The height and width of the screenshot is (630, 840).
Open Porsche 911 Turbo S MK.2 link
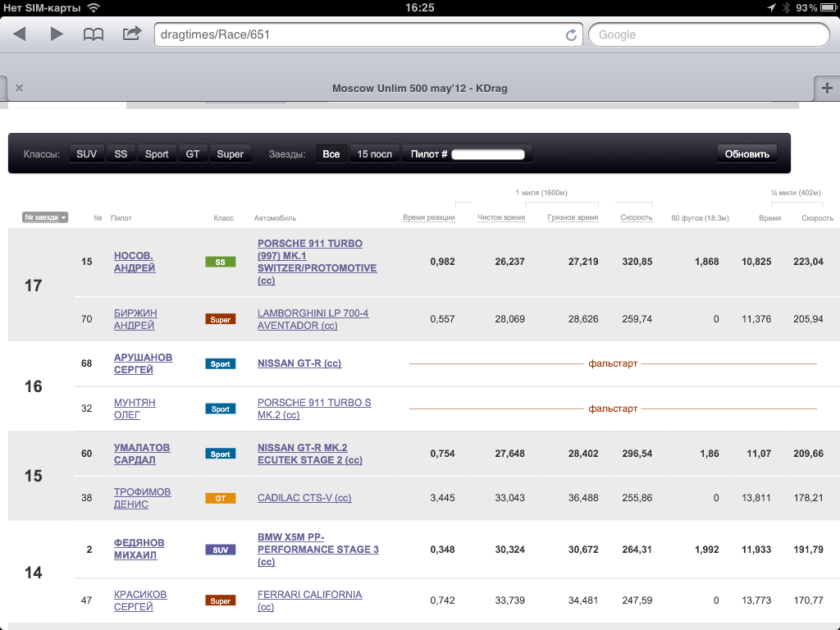pos(314,409)
